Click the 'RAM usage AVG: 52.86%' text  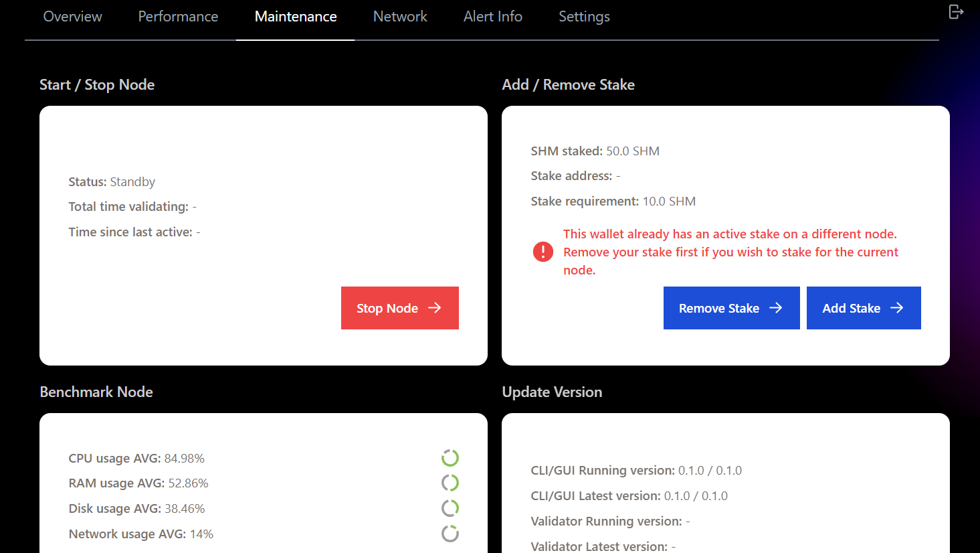tap(138, 483)
